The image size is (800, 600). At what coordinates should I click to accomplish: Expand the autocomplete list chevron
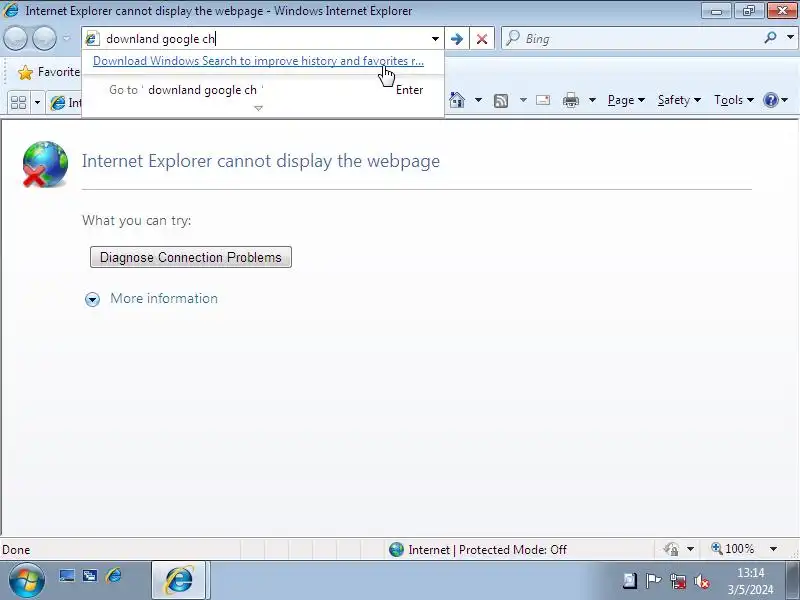coord(258,108)
